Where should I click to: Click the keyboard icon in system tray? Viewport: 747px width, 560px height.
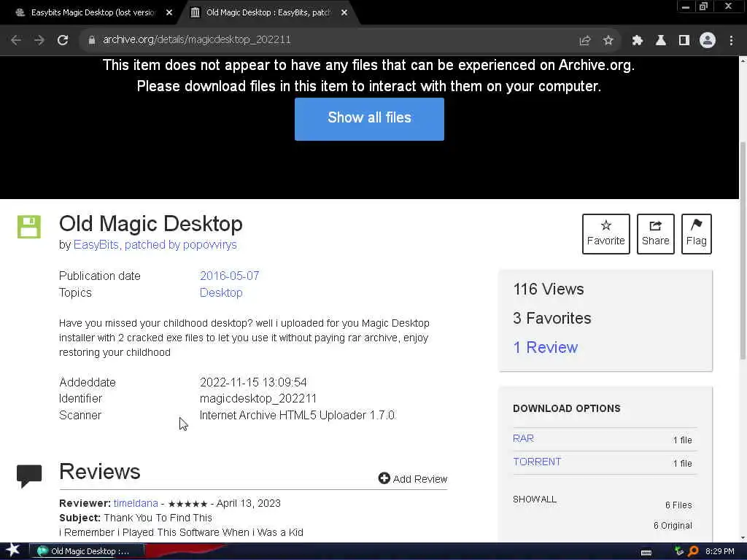pyautogui.click(x=646, y=552)
